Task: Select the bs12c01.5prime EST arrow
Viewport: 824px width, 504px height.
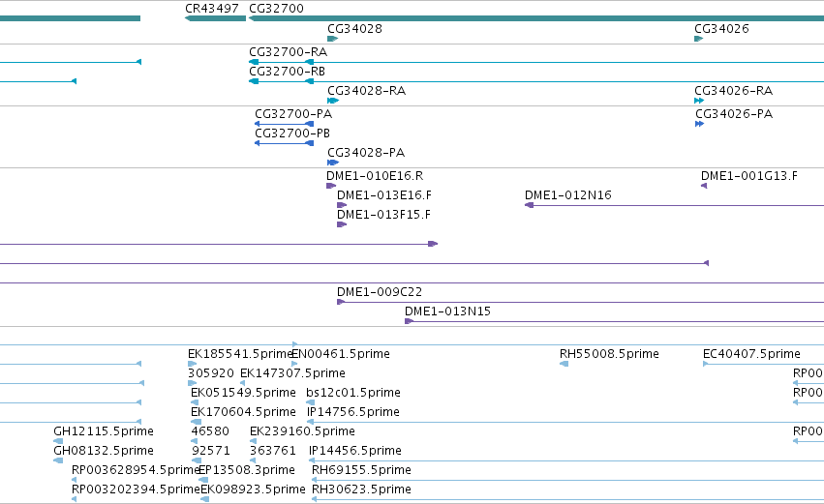Action: pyautogui.click(x=310, y=402)
